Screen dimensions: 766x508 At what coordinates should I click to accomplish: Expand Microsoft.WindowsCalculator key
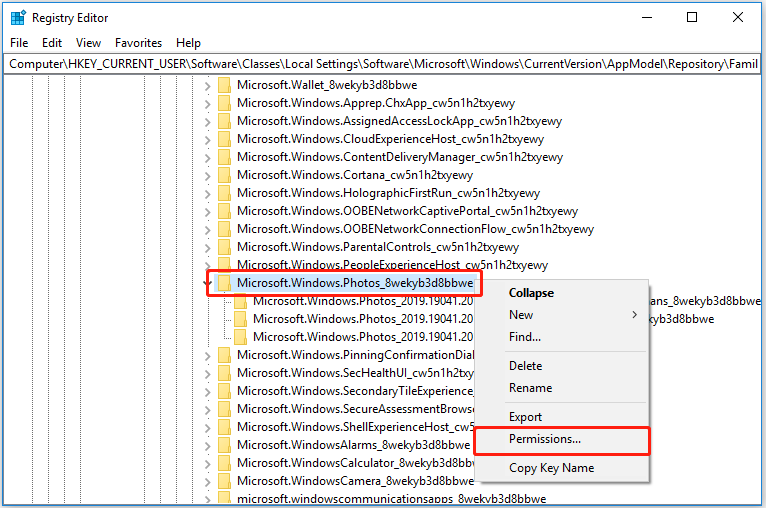tap(208, 465)
